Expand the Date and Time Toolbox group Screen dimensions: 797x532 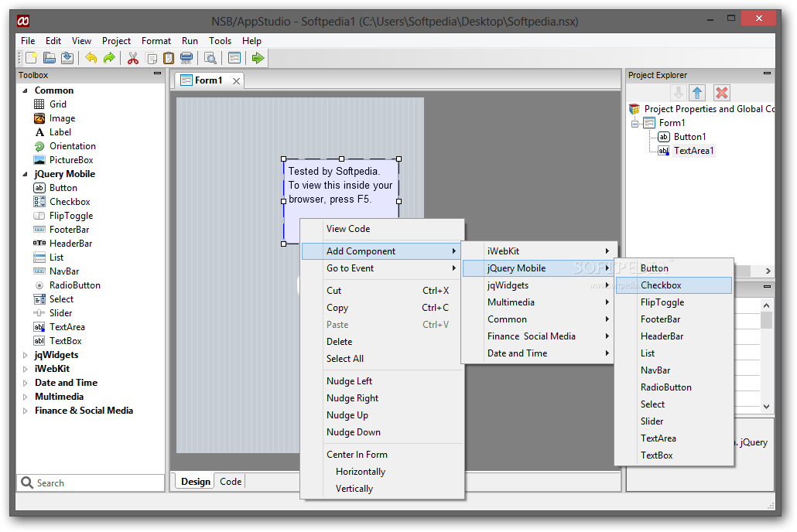(25, 383)
